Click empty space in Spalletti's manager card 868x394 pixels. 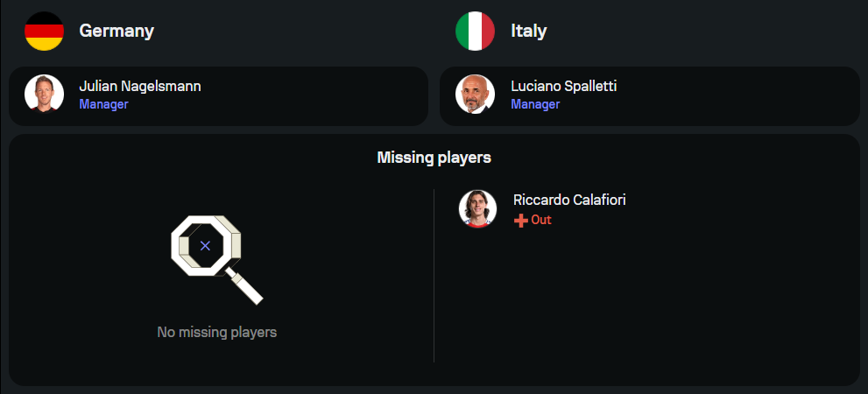click(745, 96)
